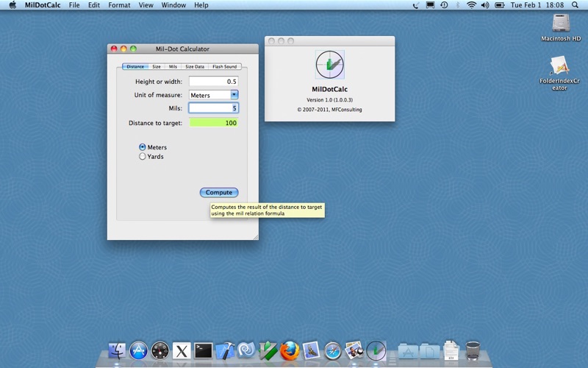The height and width of the screenshot is (368, 588).
Task: Open the File menu
Action: coord(74,5)
